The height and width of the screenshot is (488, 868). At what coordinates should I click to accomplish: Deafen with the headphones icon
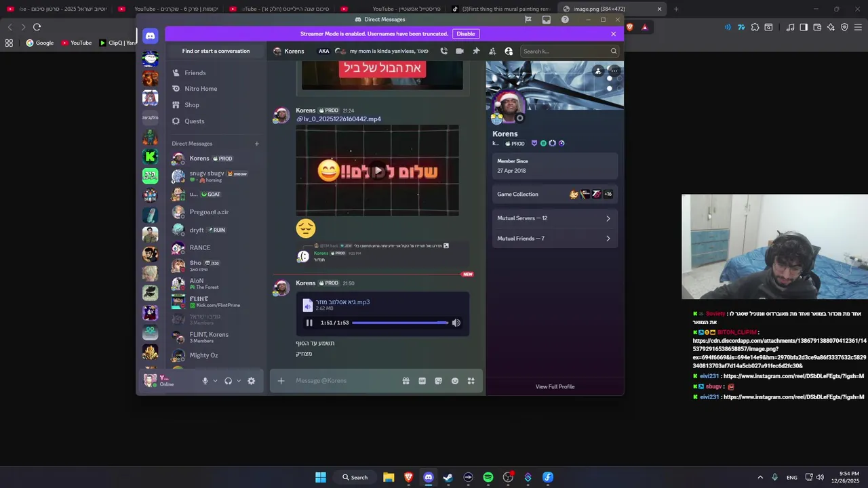click(x=229, y=381)
